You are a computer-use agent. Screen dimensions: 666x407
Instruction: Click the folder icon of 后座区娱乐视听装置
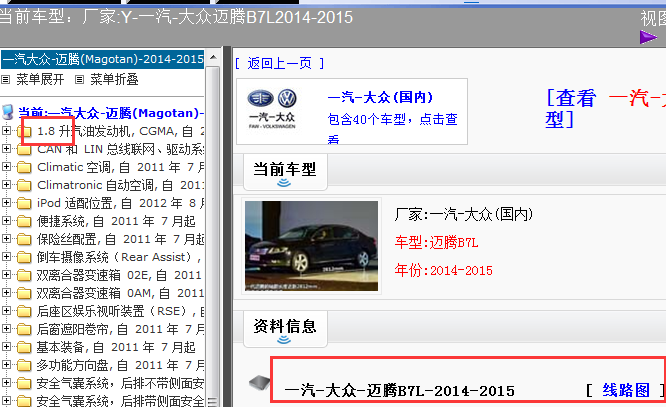[24, 311]
